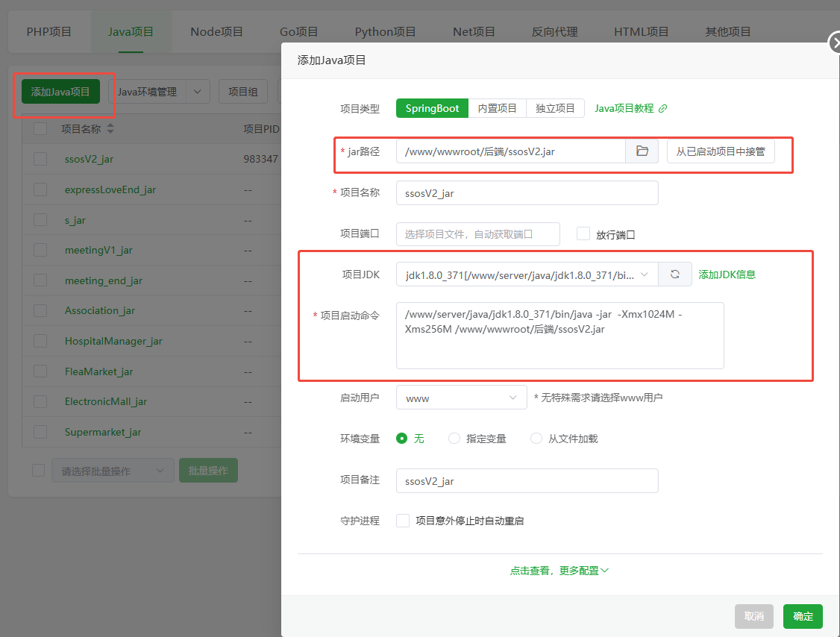Tick checkbox beside batch operation dropdown
This screenshot has height=637, width=840.
tap(38, 471)
